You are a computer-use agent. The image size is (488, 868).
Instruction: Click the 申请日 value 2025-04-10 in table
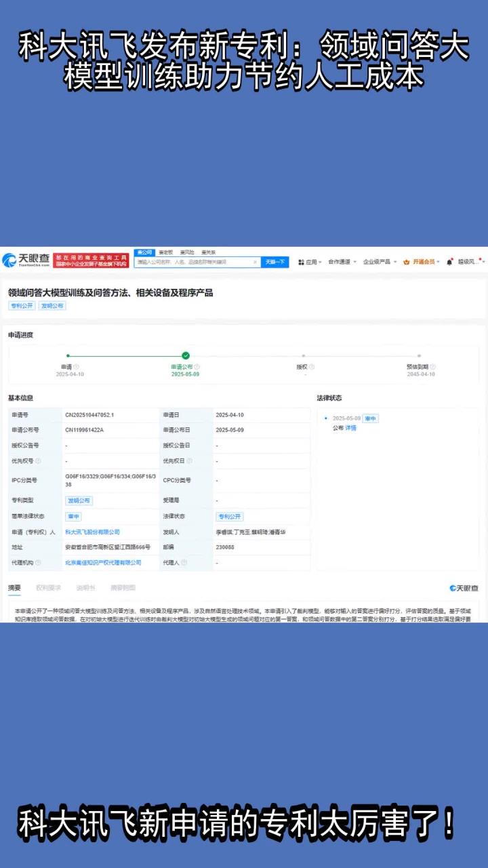230,414
